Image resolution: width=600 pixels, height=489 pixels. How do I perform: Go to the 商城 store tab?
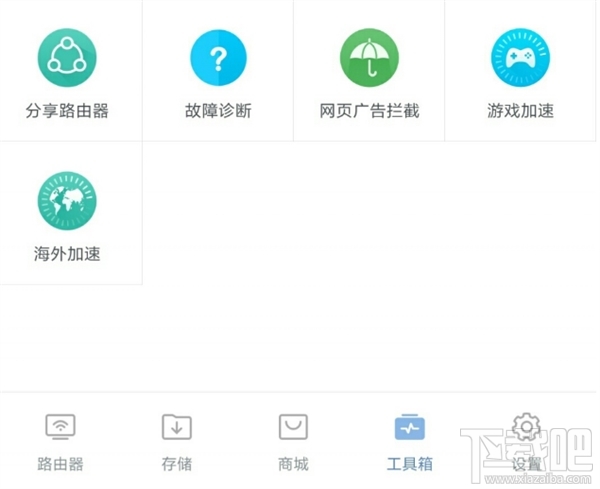(x=293, y=443)
